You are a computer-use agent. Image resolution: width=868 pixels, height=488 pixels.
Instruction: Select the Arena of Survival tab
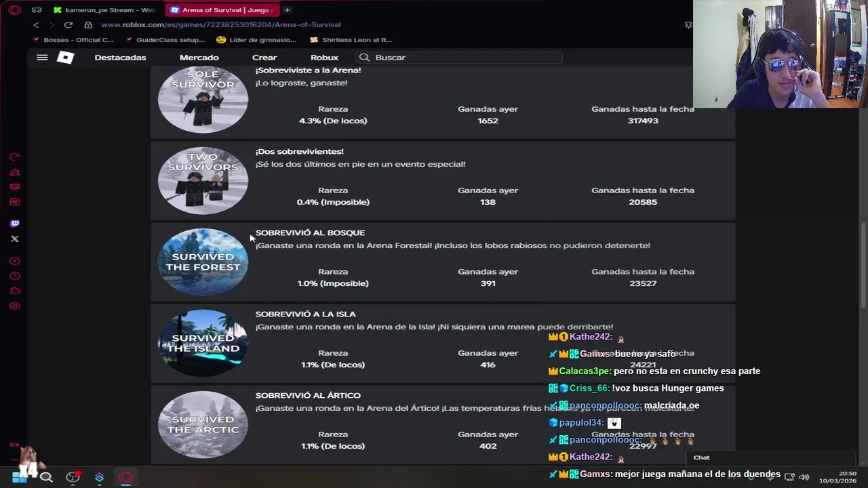[222, 10]
